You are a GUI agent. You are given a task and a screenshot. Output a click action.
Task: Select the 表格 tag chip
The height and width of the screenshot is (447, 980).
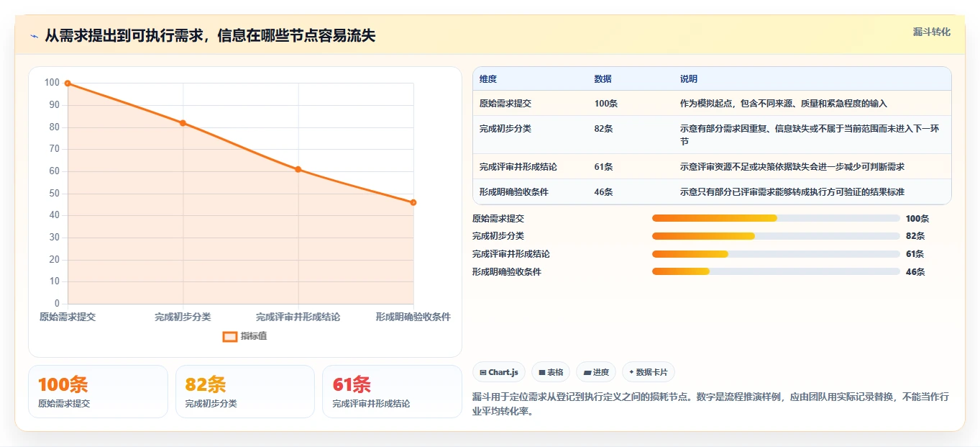(x=551, y=372)
